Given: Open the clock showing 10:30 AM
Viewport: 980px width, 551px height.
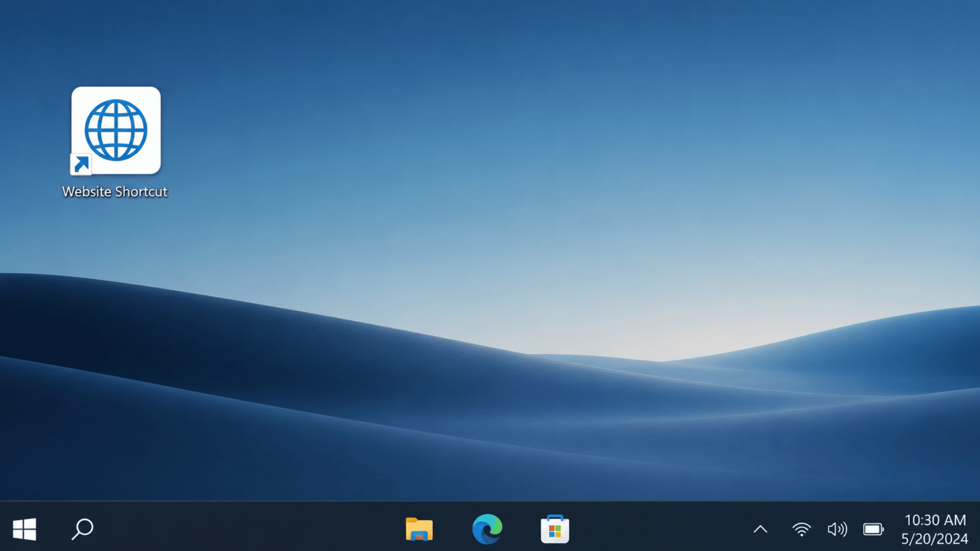Looking at the screenshot, I should point(935,520).
